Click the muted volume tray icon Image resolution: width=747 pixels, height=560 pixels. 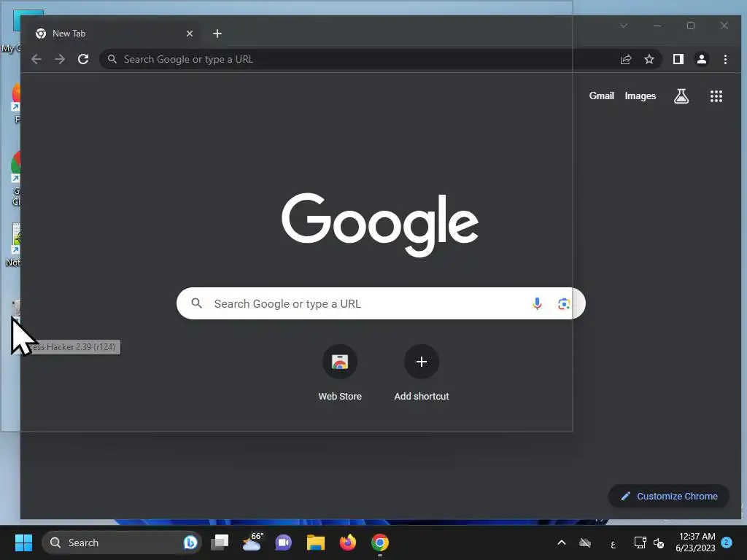pyautogui.click(x=659, y=542)
